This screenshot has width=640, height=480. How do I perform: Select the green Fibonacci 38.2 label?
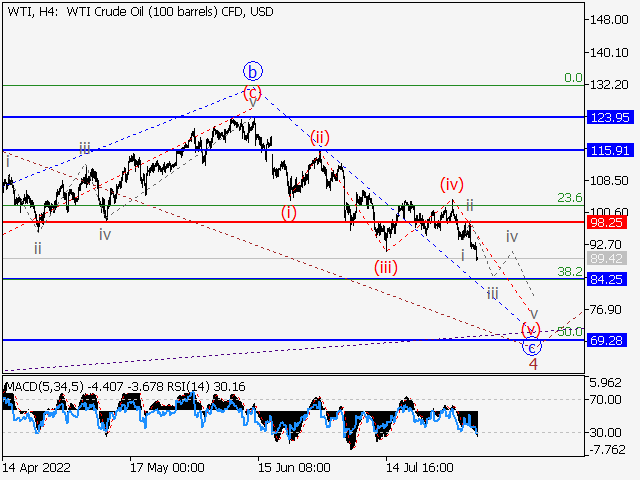tap(570, 271)
